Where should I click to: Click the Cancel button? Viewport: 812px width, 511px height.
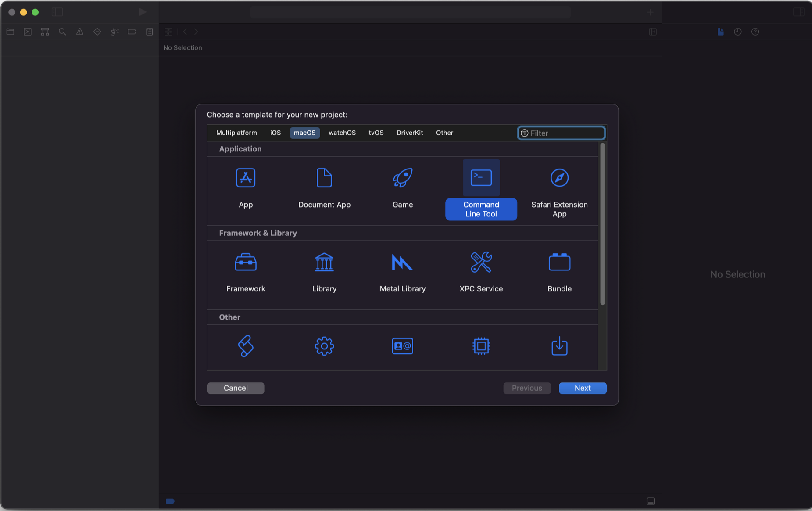(x=236, y=388)
